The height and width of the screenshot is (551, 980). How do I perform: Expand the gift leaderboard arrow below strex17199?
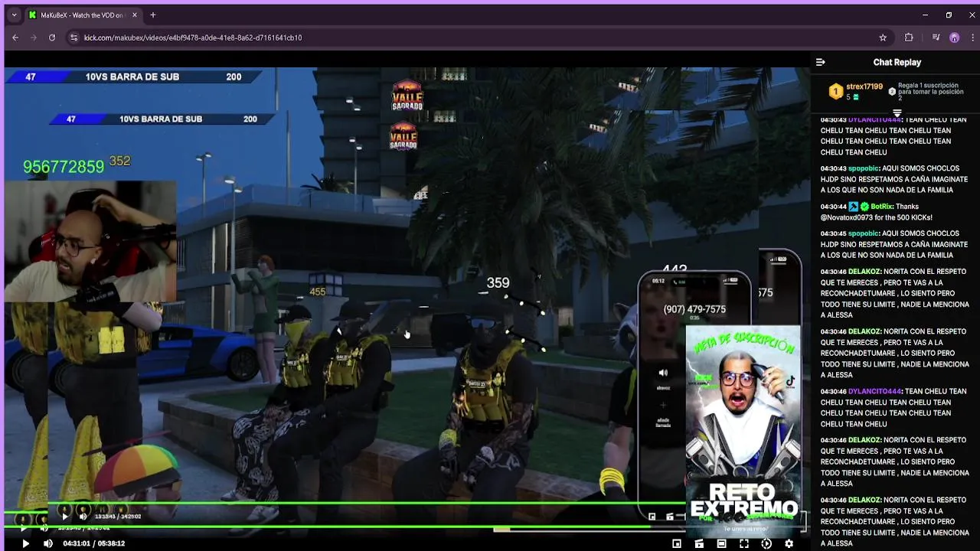click(897, 112)
